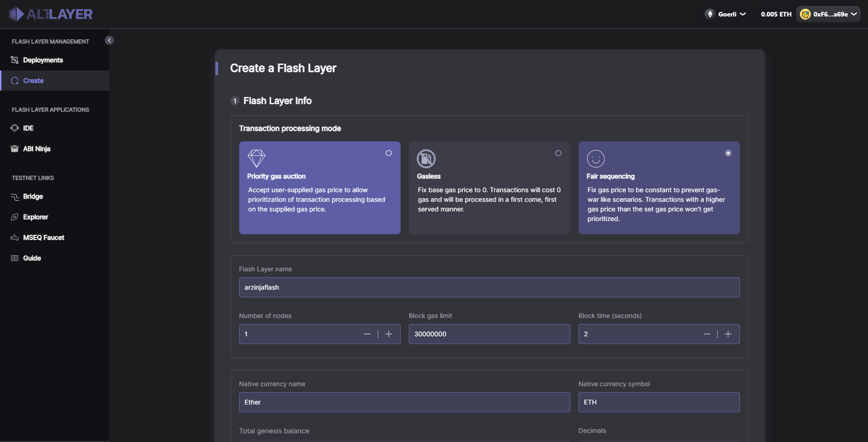Click the Flash Layer name input field

point(489,287)
